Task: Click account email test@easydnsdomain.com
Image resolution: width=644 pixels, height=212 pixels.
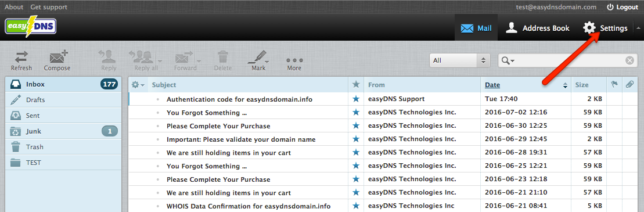Action: (556, 7)
